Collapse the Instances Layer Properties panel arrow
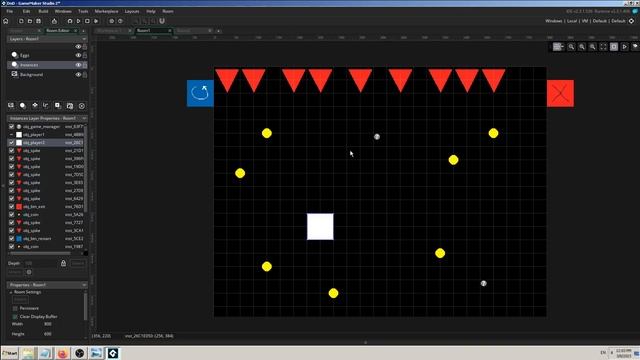This screenshot has width=640, height=360. click(x=84, y=118)
